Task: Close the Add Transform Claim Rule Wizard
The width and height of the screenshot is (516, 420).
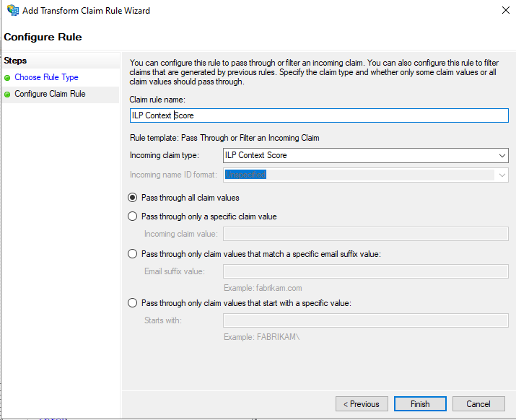Action: click(502, 11)
